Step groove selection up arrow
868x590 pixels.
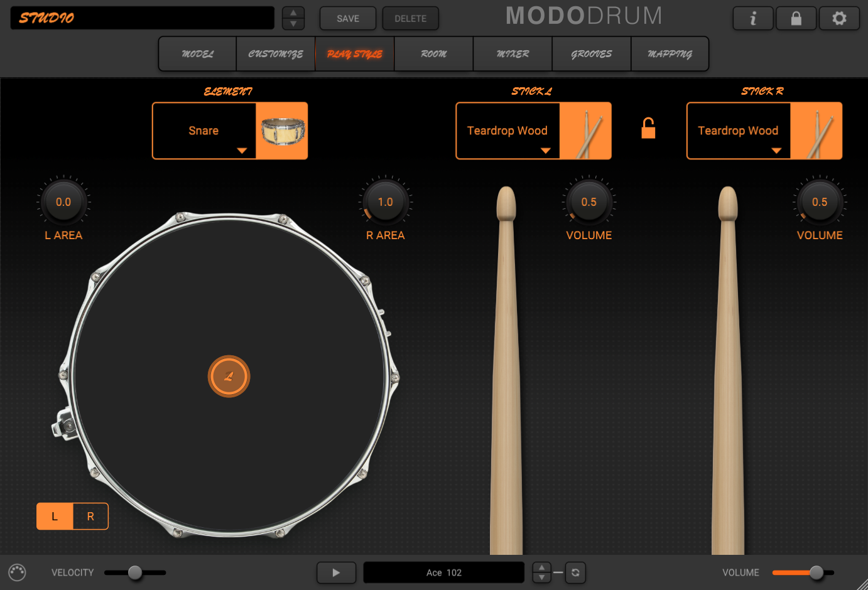541,567
